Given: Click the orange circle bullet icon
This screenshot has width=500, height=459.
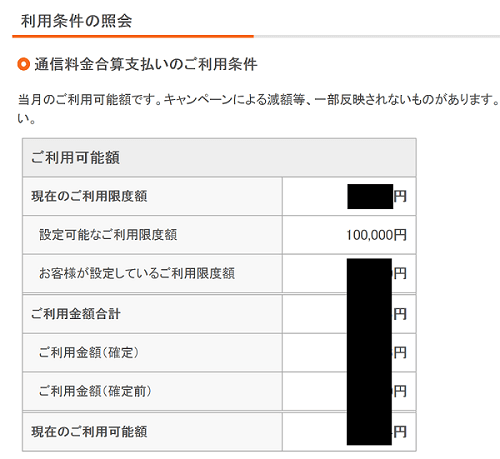Looking at the screenshot, I should click(24, 64).
